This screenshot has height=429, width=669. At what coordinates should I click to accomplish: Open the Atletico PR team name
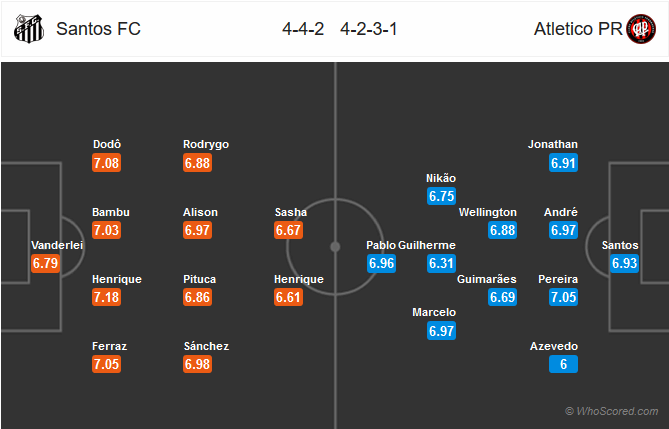point(578,29)
